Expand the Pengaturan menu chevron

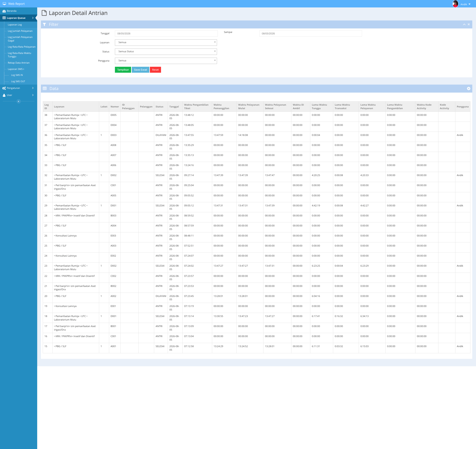click(33, 88)
